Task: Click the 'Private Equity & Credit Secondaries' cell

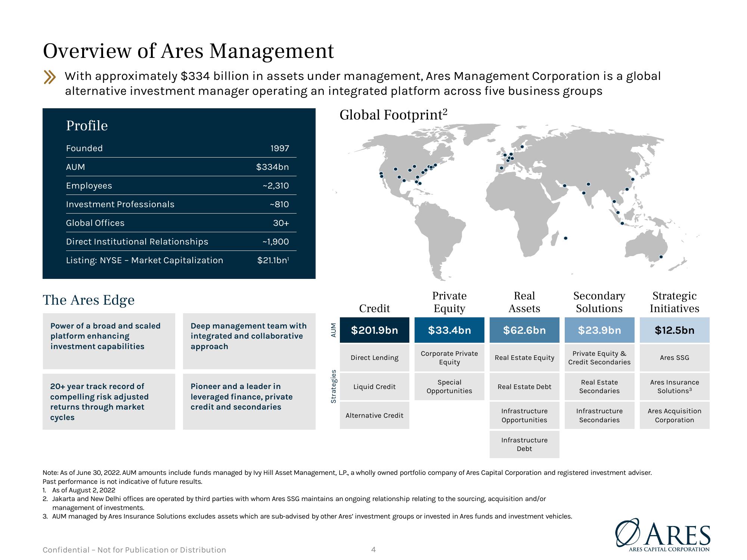Action: click(x=599, y=358)
